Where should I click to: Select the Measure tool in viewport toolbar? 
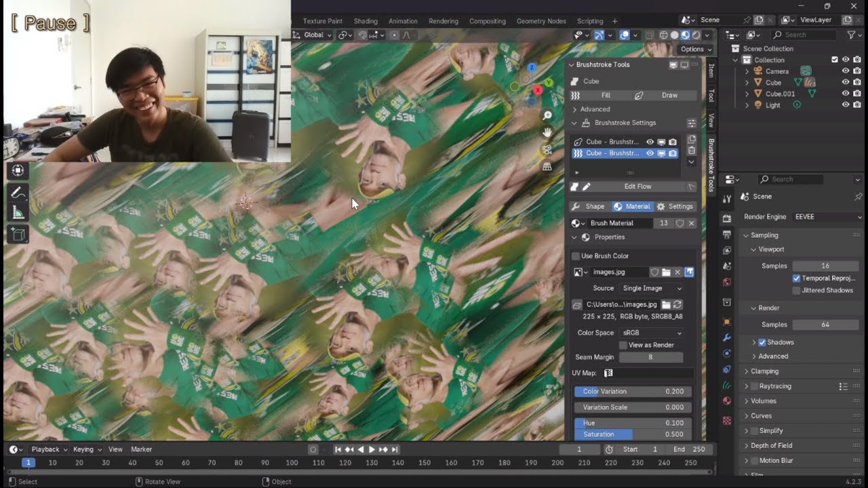pyautogui.click(x=18, y=213)
